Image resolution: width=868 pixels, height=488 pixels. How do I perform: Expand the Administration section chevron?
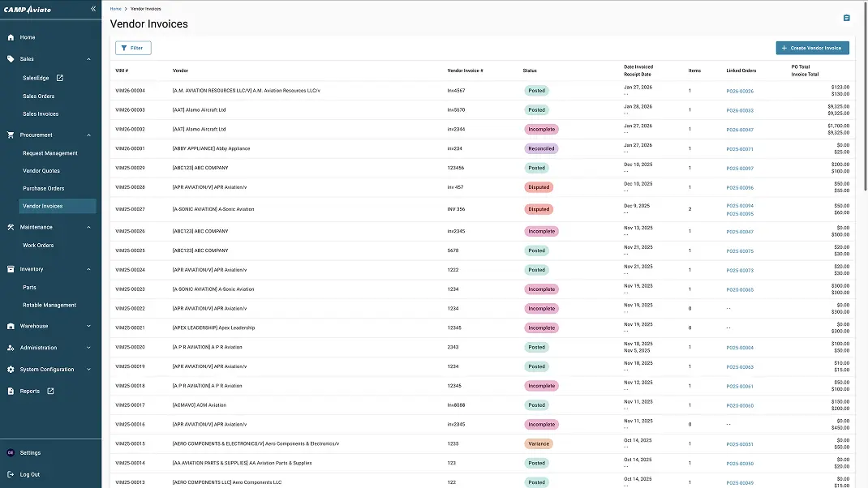click(x=88, y=348)
